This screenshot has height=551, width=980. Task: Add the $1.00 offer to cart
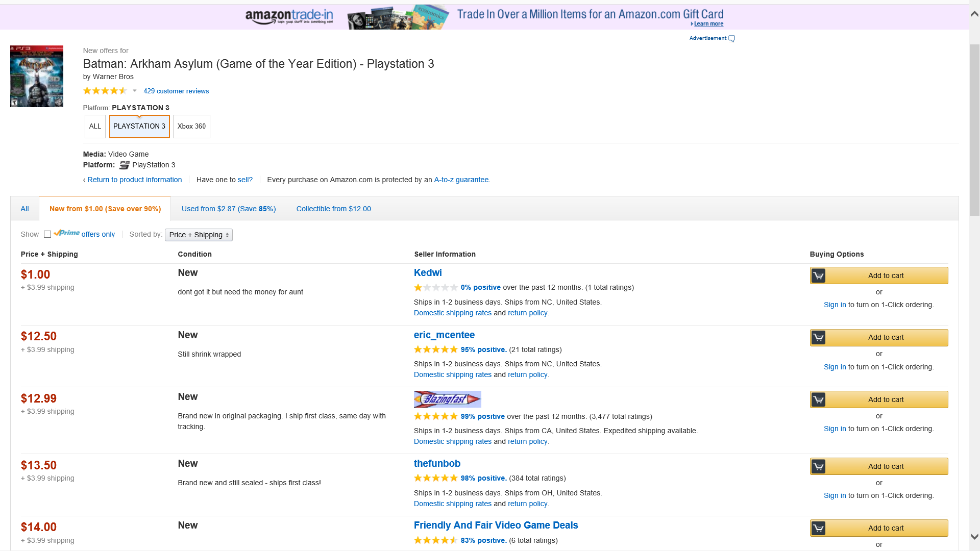(879, 275)
